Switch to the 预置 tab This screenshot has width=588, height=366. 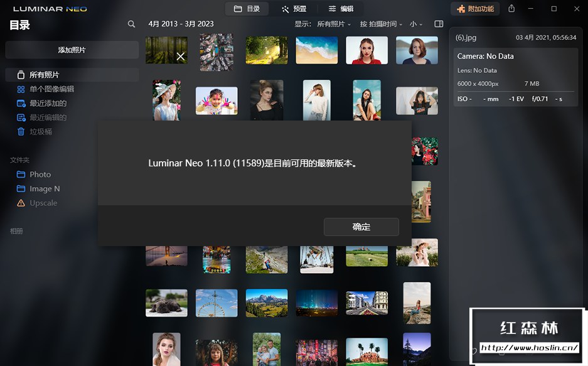click(294, 9)
